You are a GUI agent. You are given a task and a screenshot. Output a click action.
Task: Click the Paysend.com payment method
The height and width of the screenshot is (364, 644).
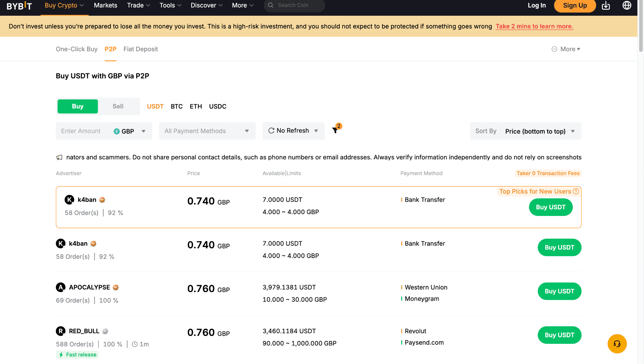(424, 342)
